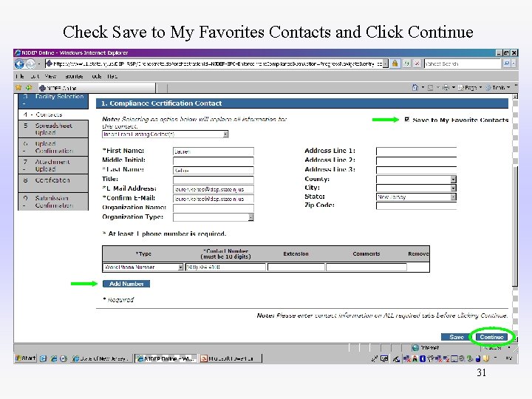Open the View menu
Image resolution: width=532 pixels, height=399 pixels.
[x=50, y=76]
